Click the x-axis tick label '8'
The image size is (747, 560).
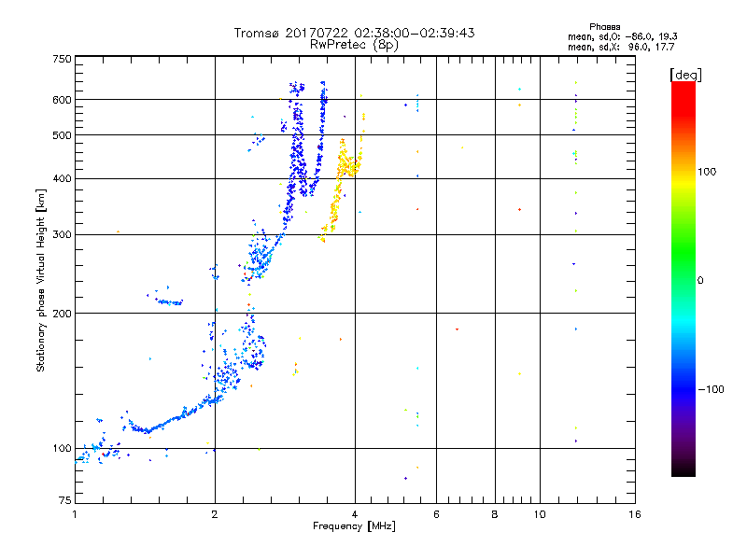[x=495, y=514]
